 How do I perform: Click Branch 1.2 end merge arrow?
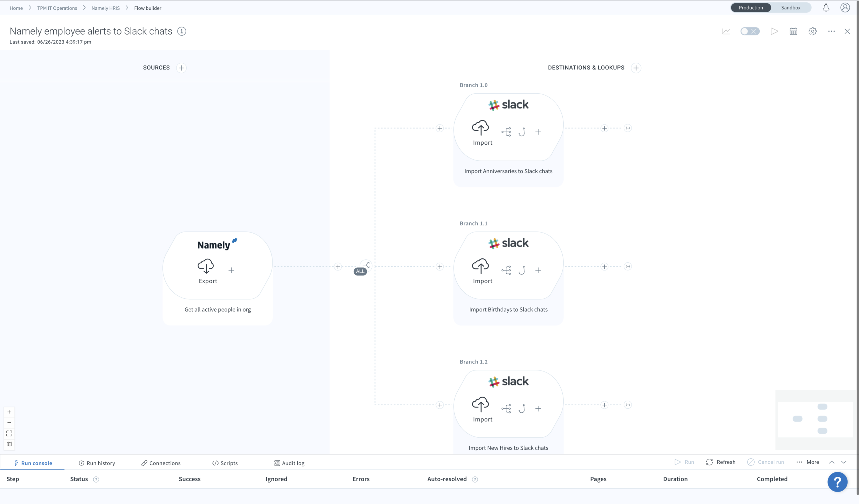627,405
